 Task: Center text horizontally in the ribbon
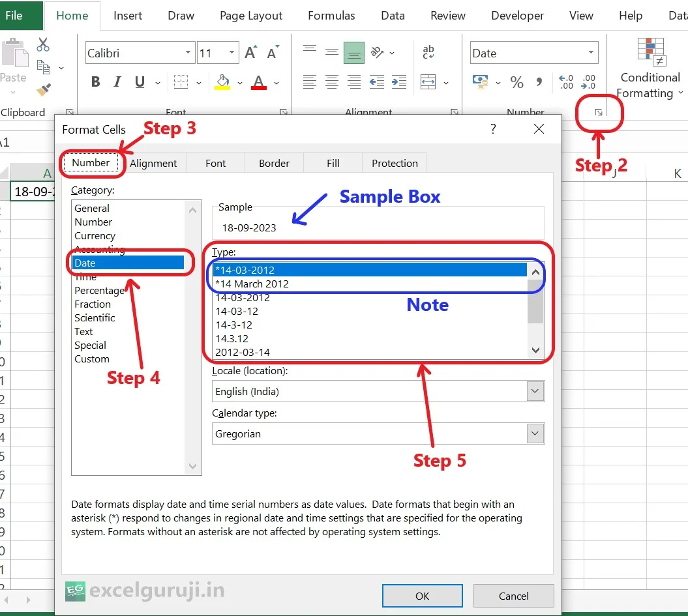click(332, 82)
